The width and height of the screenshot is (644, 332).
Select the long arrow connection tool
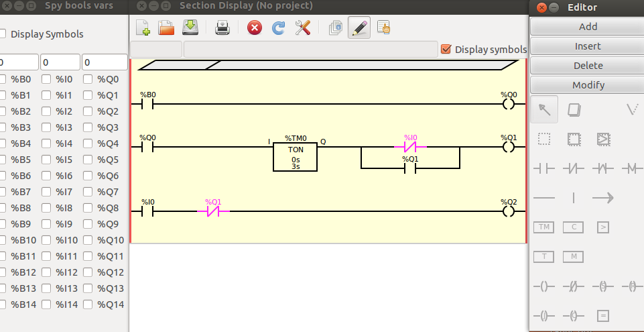603,198
